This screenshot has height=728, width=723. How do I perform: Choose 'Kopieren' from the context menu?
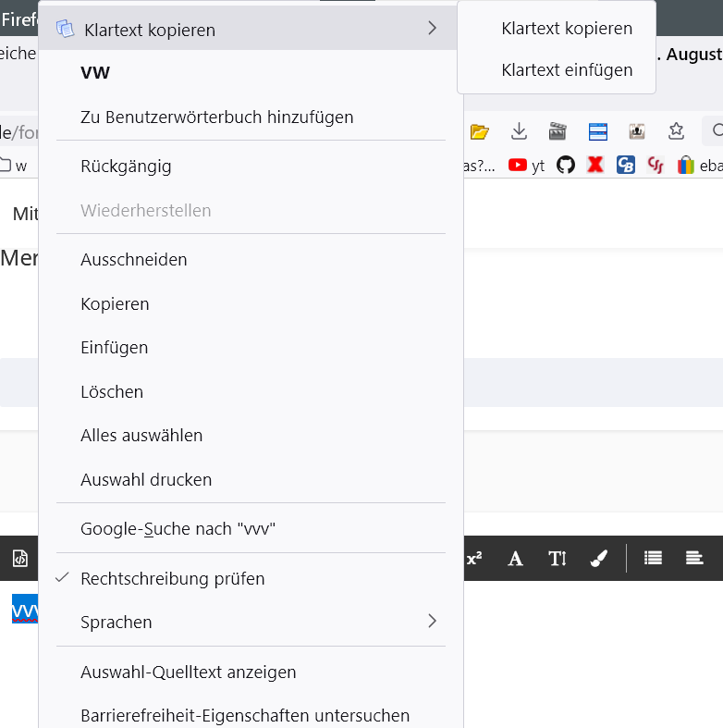115,303
